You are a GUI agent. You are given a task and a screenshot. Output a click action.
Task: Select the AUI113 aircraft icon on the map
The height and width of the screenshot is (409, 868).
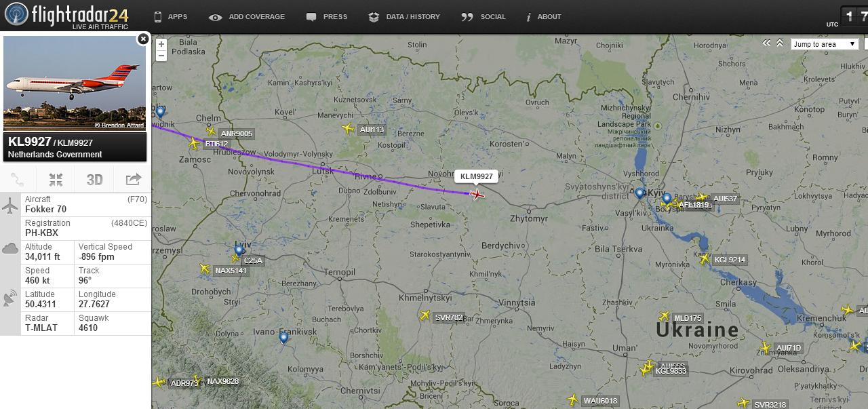pos(349,128)
